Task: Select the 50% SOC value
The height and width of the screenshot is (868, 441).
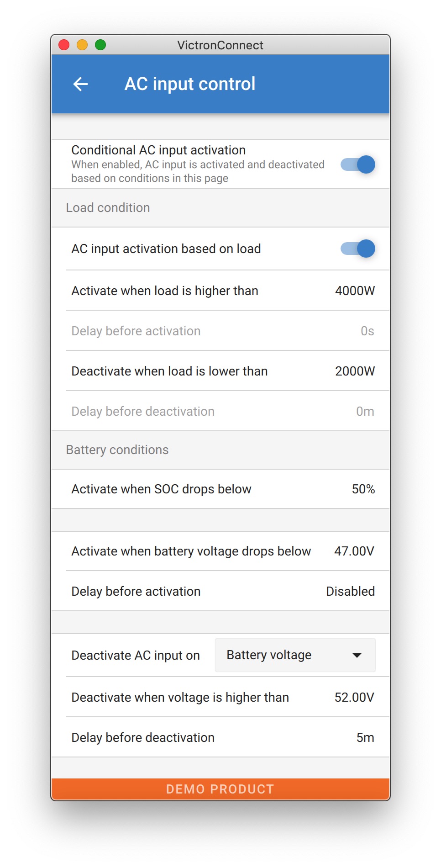Action: coord(363,489)
